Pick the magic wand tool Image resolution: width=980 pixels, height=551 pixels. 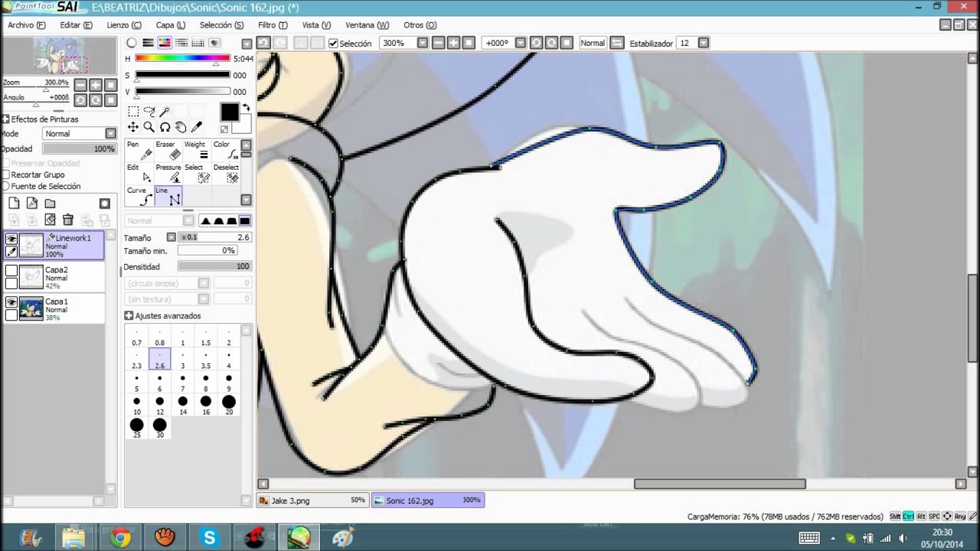point(165,112)
